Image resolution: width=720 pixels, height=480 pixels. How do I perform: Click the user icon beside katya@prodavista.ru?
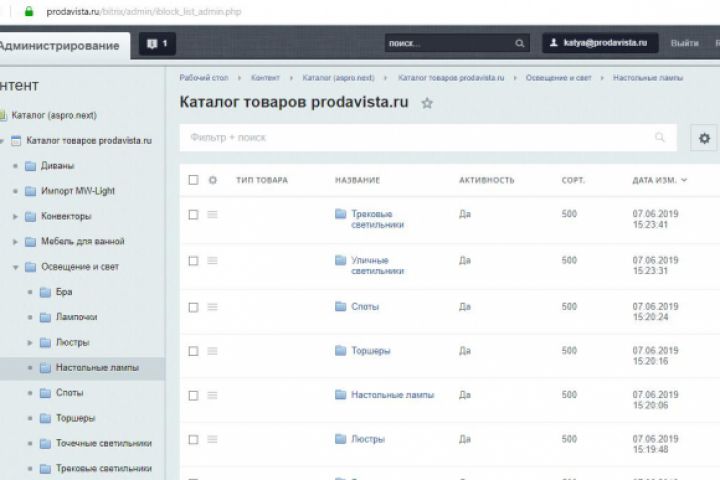tap(554, 43)
